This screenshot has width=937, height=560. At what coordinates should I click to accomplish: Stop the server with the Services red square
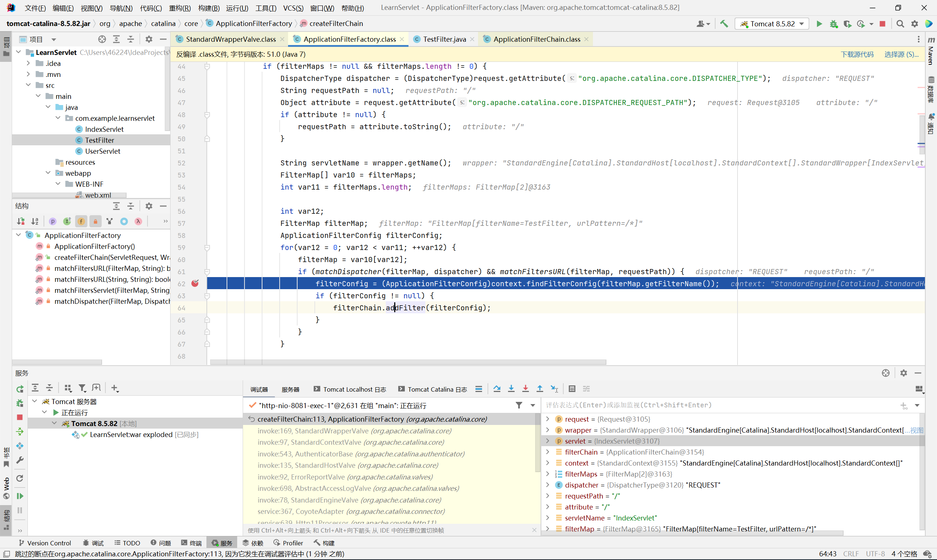20,417
